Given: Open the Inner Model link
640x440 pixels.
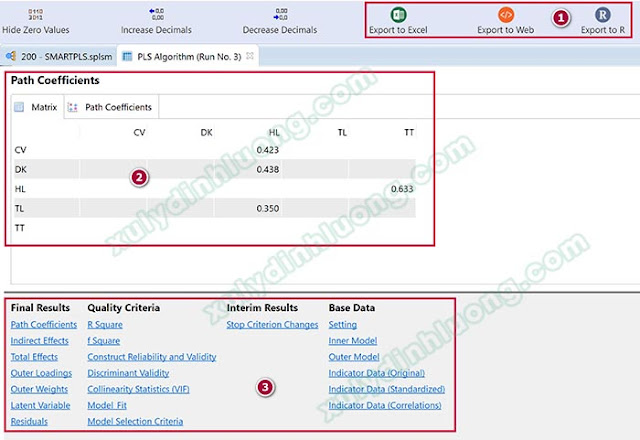Looking at the screenshot, I should (x=353, y=341).
